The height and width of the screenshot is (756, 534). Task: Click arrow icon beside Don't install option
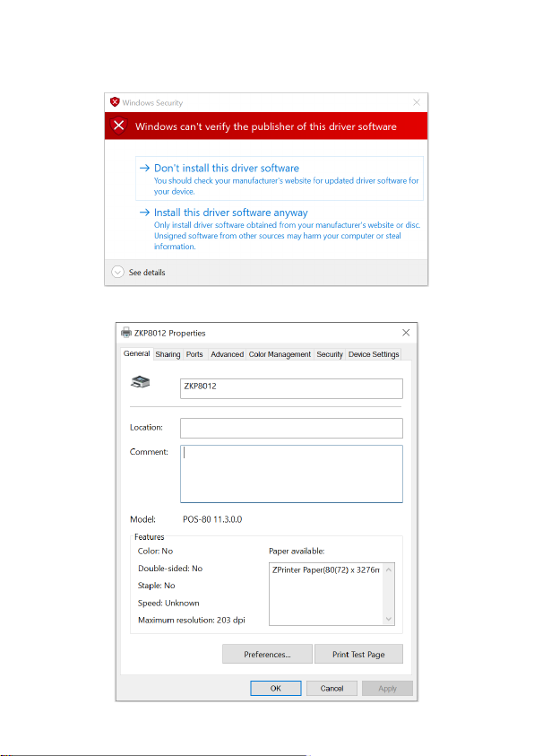[144, 168]
